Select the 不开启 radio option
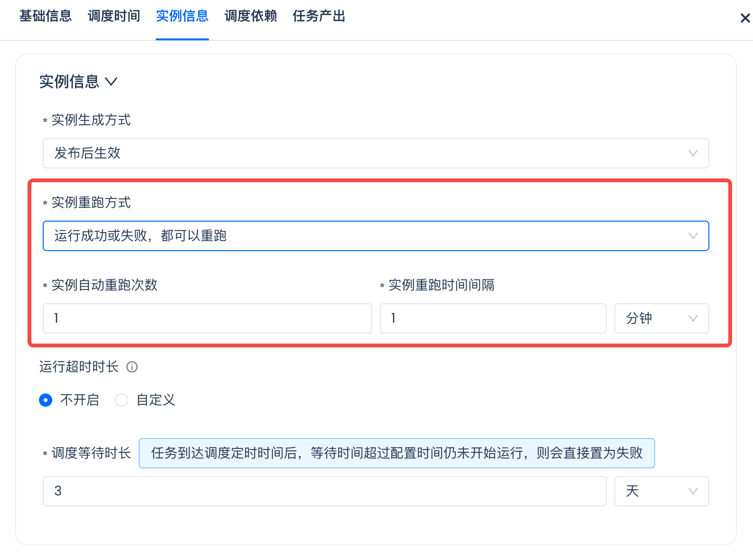753x560 pixels. pyautogui.click(x=46, y=400)
